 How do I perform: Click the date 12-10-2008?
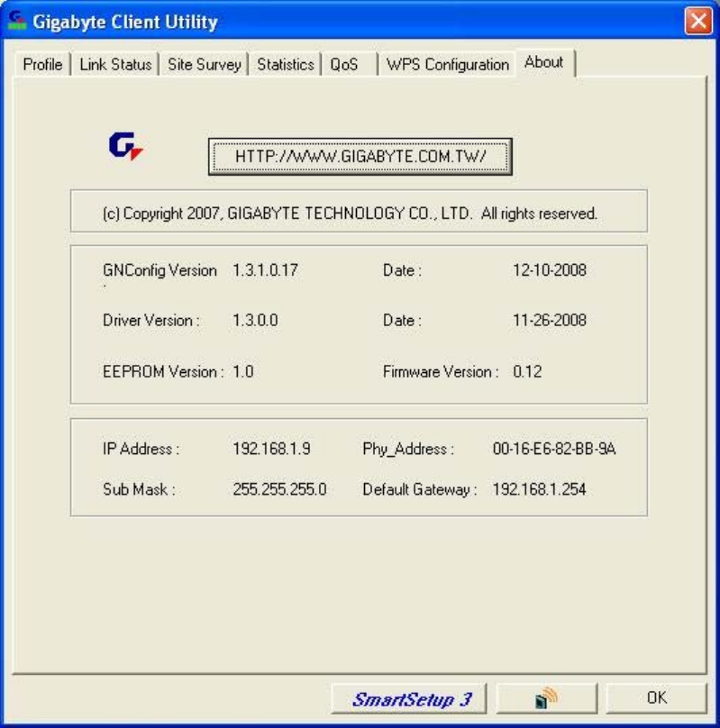[x=550, y=270]
